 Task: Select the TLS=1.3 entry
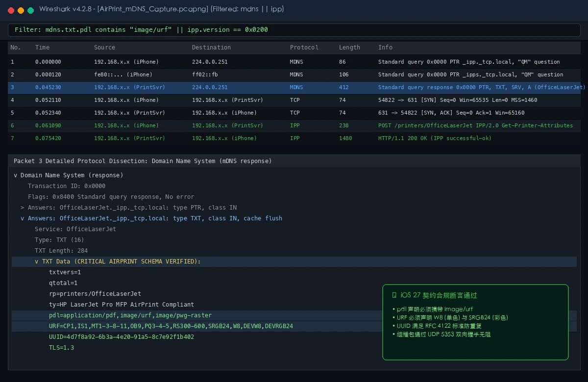pos(61,348)
